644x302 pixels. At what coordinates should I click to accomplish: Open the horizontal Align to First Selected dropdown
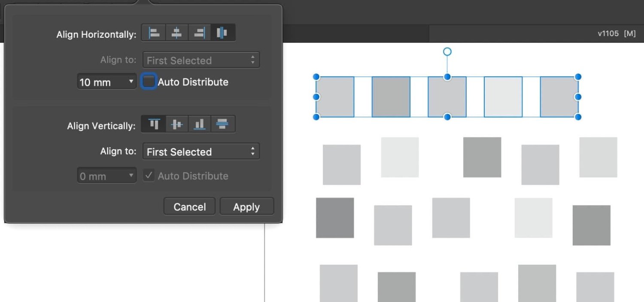pos(201,60)
